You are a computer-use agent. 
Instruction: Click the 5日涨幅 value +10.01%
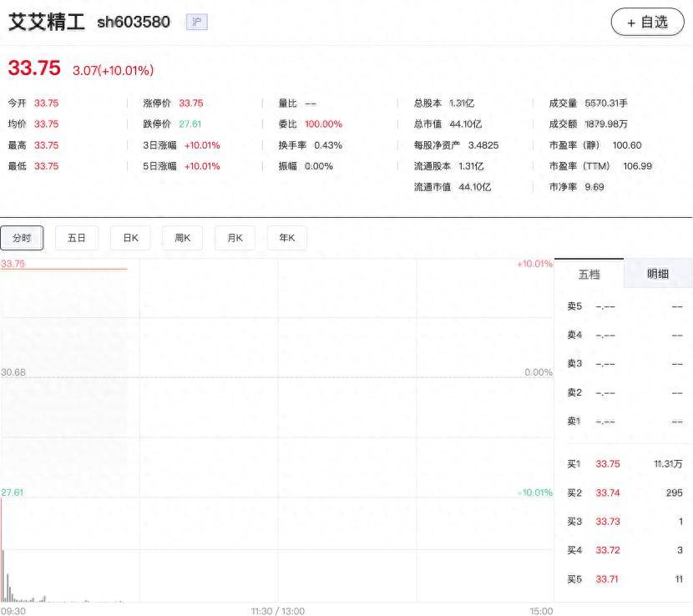tap(202, 166)
